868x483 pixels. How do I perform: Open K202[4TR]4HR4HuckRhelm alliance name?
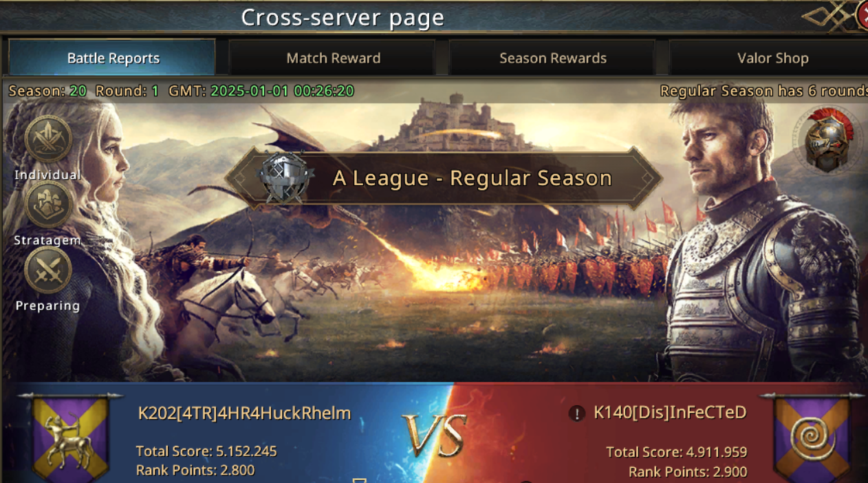coord(244,413)
